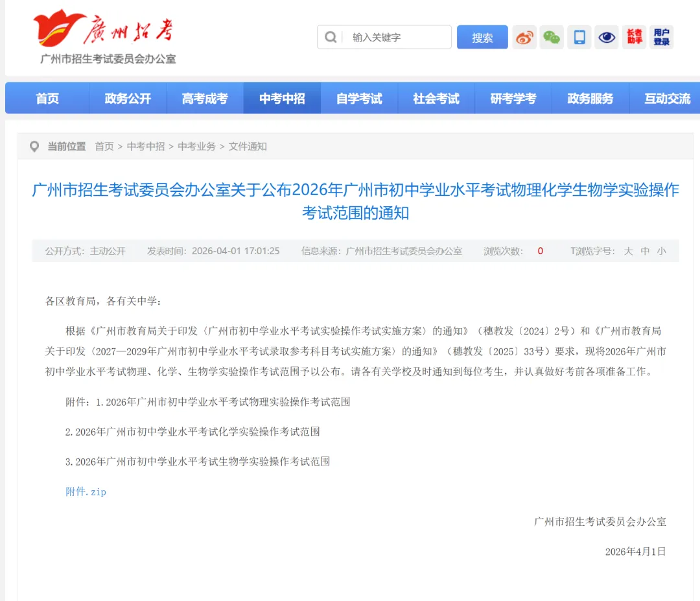
Task: Click the 搜索 search button
Action: (482, 37)
